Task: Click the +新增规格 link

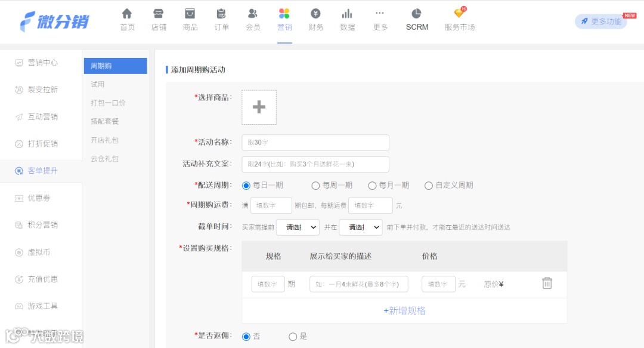Action: pyautogui.click(x=404, y=310)
